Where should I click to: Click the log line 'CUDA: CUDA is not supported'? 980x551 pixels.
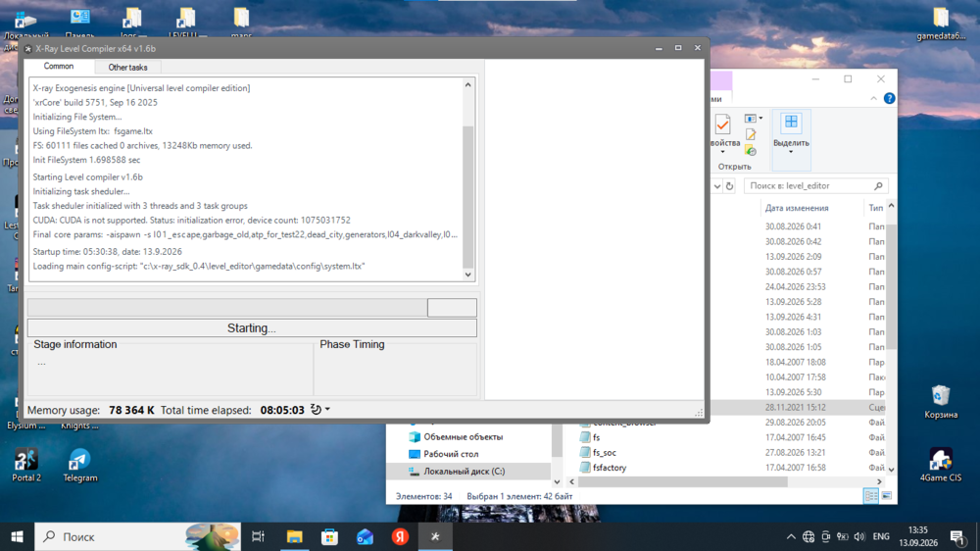[x=191, y=221]
